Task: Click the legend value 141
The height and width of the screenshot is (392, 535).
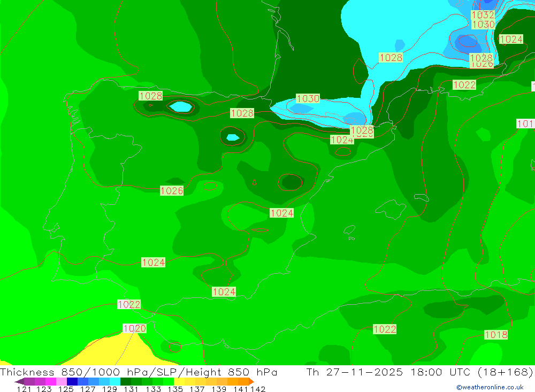Action: [241, 389]
